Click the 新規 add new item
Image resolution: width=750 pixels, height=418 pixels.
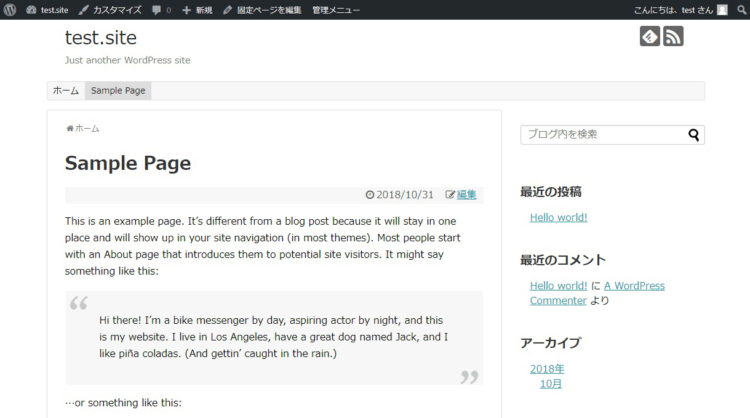pos(197,9)
